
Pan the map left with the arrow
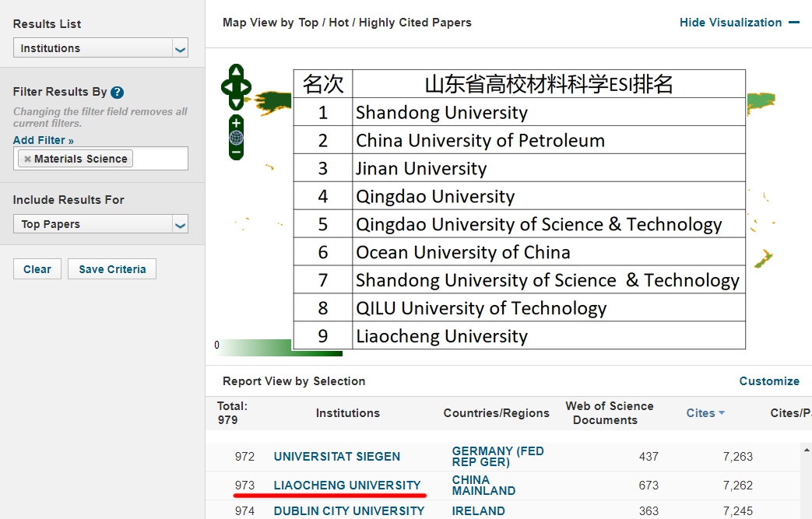(227, 87)
